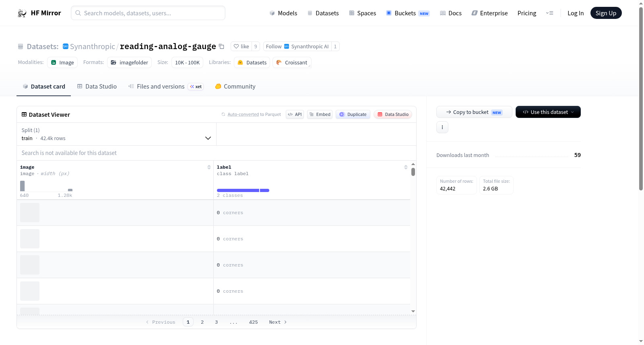The image size is (644, 345).
Task: Click Next page
Action: click(278, 322)
